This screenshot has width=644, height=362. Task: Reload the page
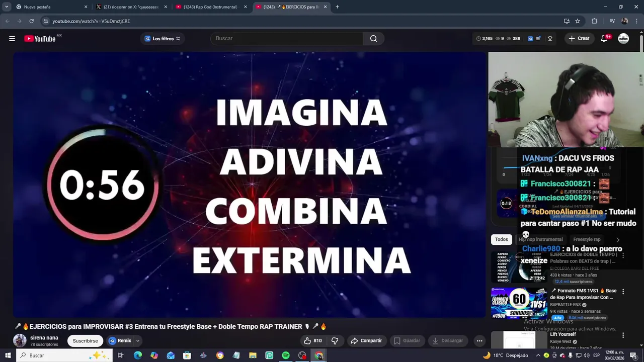31,21
